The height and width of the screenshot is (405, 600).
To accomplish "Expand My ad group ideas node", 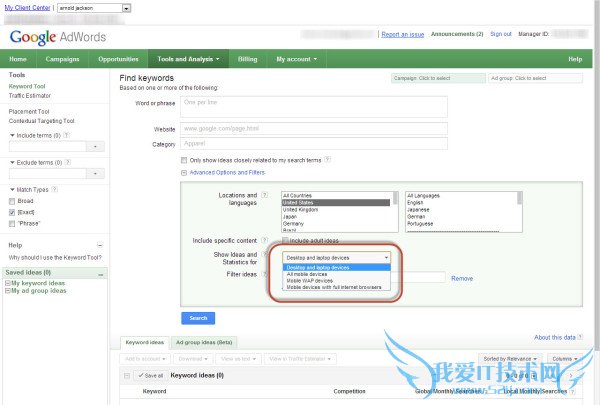I will (8, 291).
